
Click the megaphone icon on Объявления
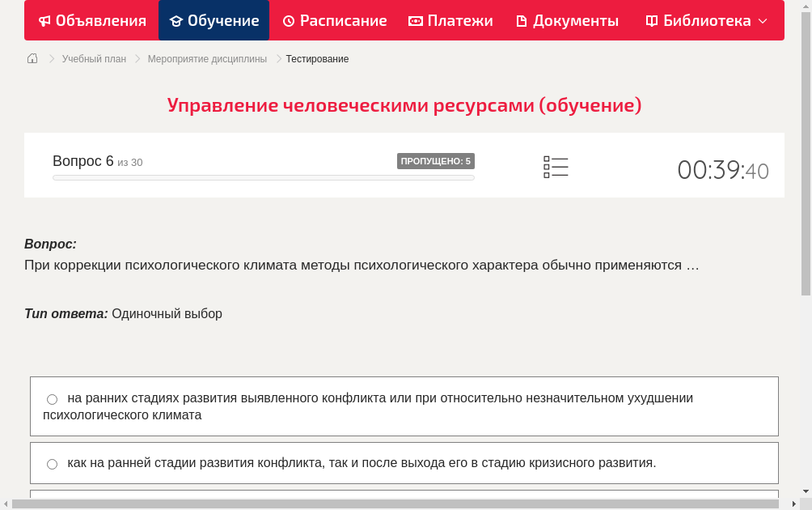(43, 20)
